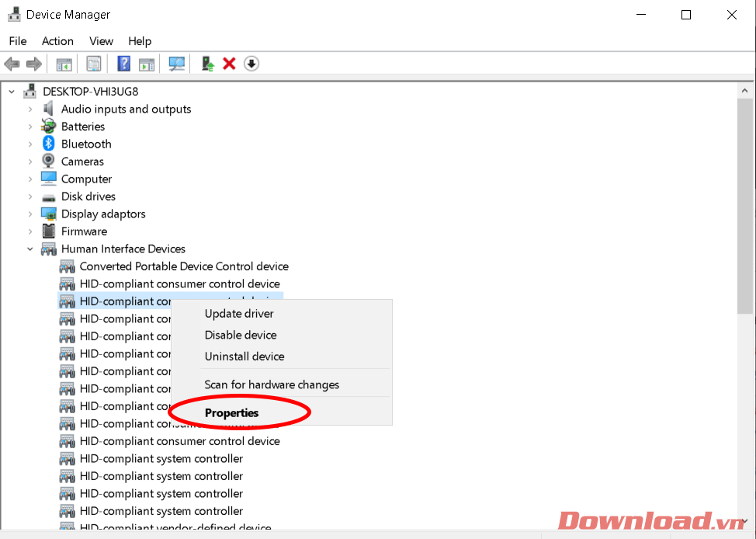The height and width of the screenshot is (539, 756).
Task: Open the Help question mark toolbar icon
Action: tap(124, 64)
